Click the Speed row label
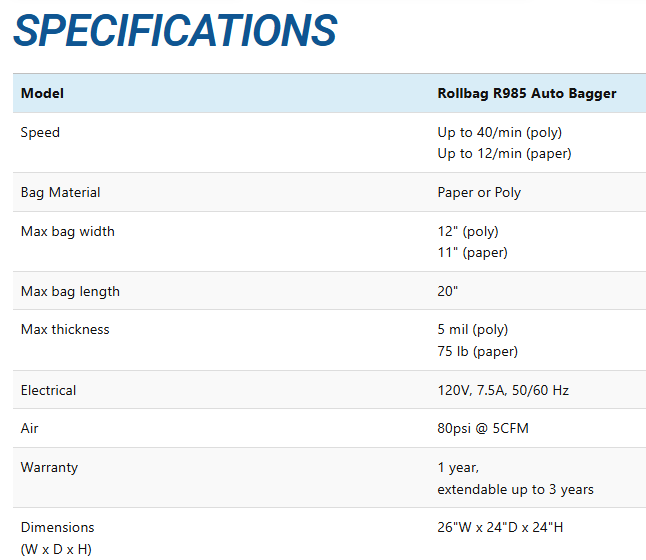 (40, 132)
